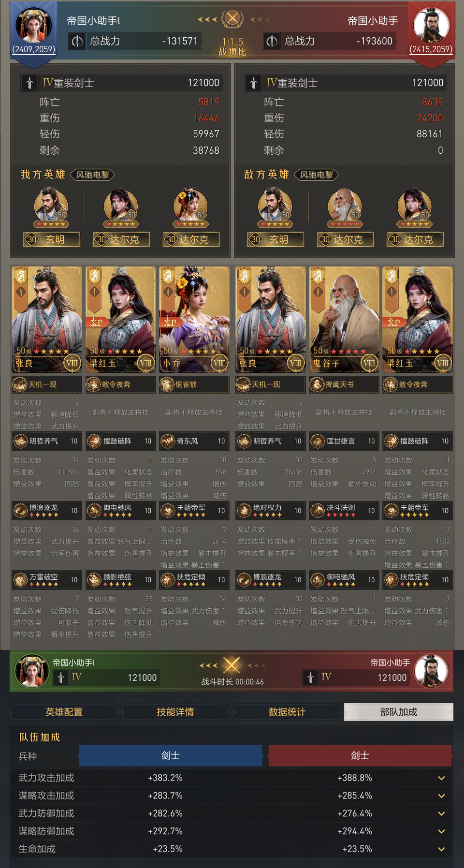Click the 天机一现 skill icon under left 张良
464x868 pixels.
coord(20,384)
